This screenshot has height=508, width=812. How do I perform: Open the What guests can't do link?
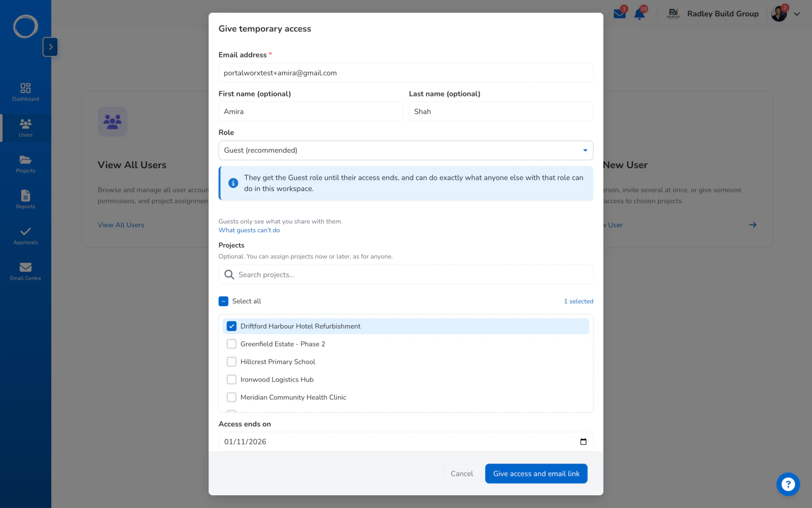point(249,230)
